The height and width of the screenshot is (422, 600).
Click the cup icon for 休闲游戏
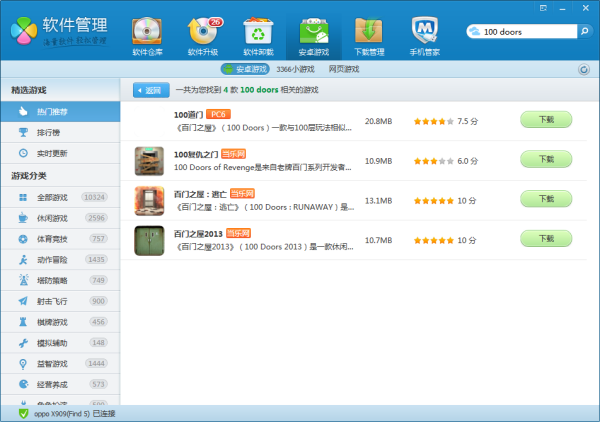[23, 218]
